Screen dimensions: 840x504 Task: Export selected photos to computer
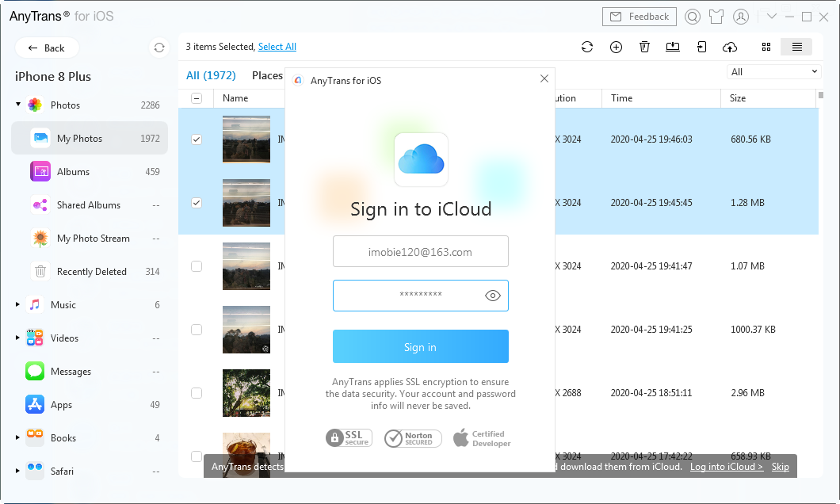tap(673, 47)
